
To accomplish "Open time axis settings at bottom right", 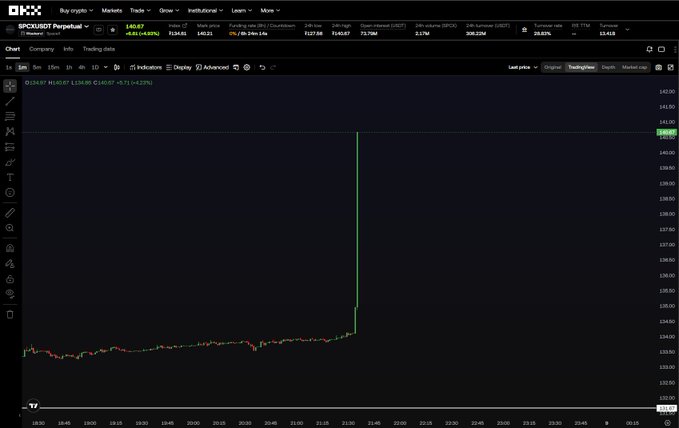I will [x=667, y=423].
